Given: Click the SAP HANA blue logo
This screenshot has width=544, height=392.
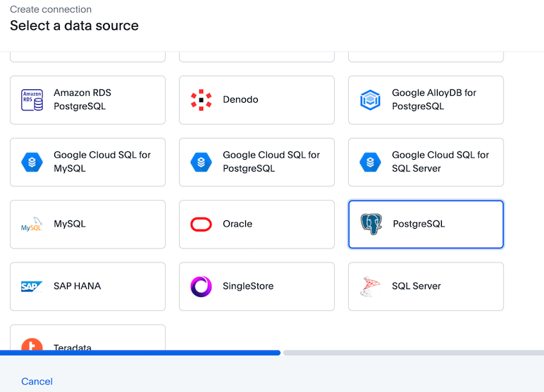Looking at the screenshot, I should click(32, 286).
